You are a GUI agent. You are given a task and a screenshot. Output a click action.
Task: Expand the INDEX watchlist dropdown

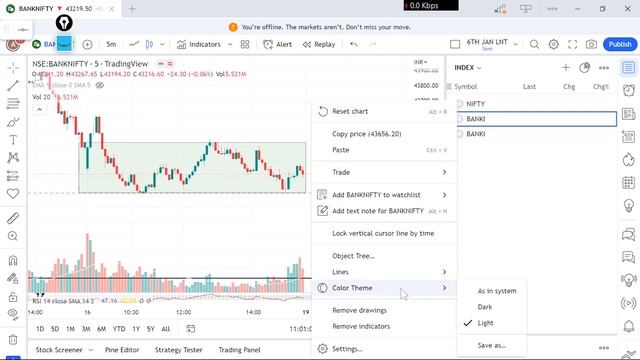(x=468, y=68)
